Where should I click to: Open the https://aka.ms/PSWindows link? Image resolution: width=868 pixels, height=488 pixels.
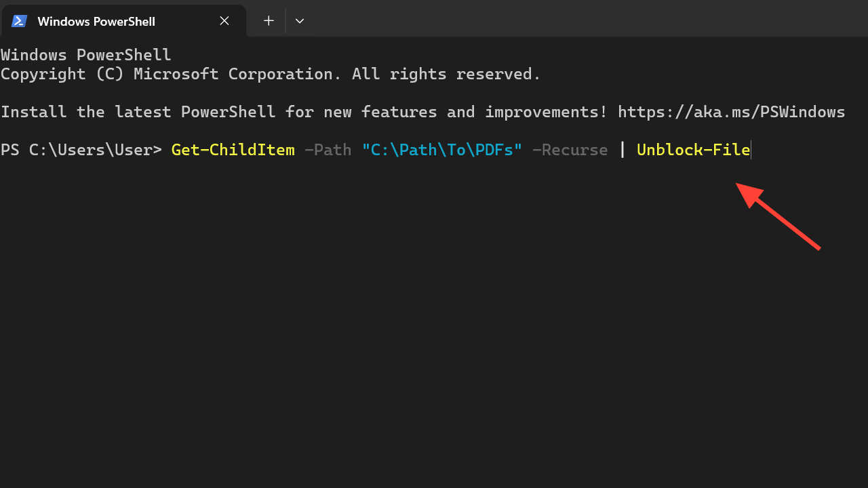click(x=731, y=112)
